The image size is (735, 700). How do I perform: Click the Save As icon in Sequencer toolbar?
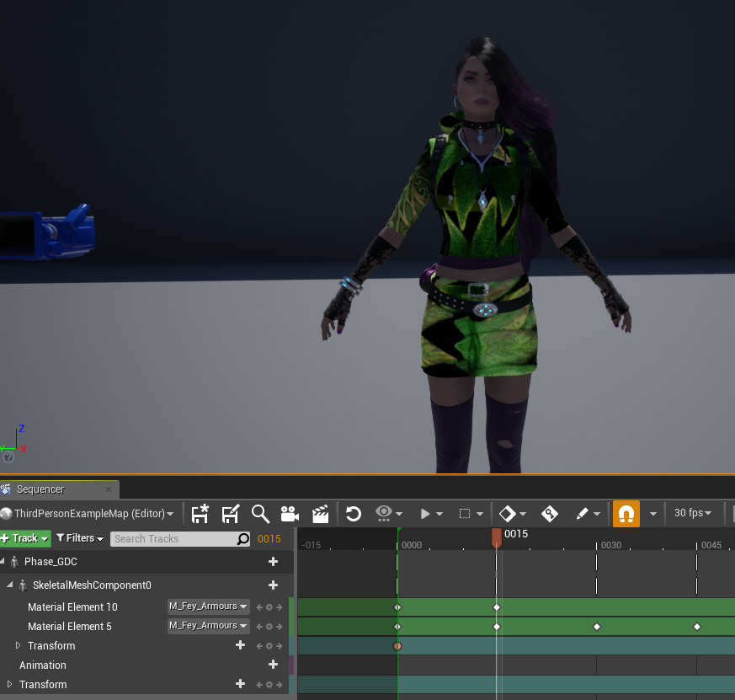point(230,514)
